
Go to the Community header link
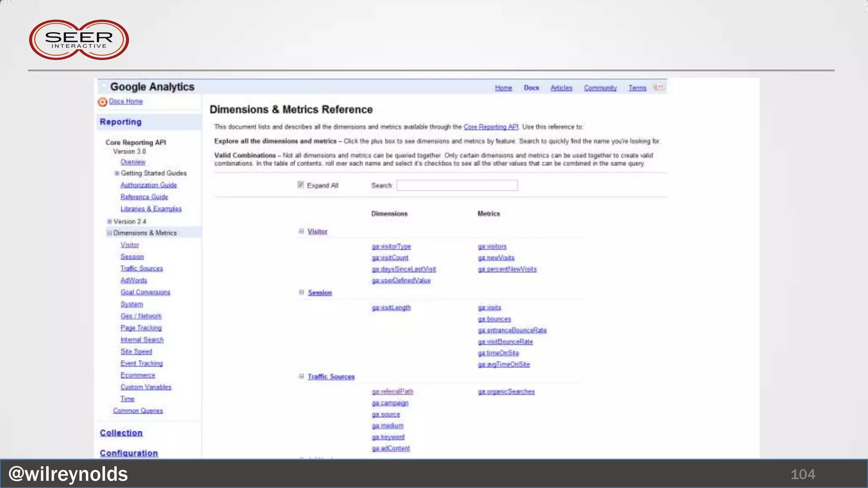point(600,88)
